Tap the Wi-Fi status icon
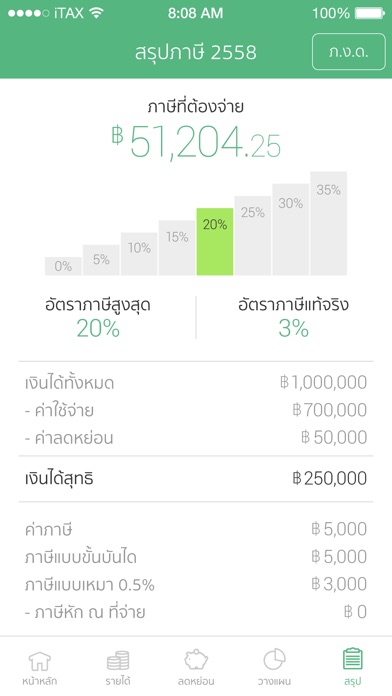This screenshot has width=392, height=696. 96,13
